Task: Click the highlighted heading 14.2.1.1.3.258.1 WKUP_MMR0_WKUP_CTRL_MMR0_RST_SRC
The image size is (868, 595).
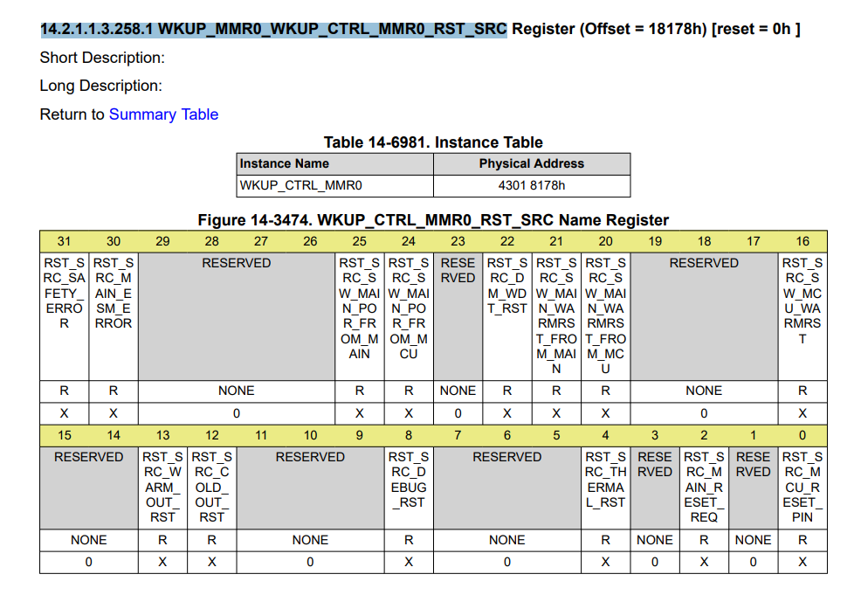Action: tap(273, 29)
